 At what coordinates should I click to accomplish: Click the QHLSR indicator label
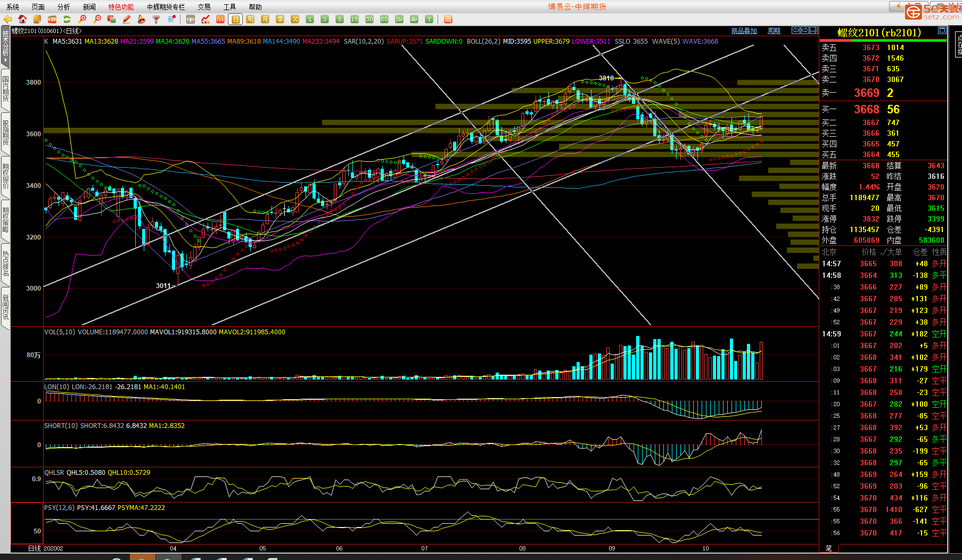coord(54,473)
